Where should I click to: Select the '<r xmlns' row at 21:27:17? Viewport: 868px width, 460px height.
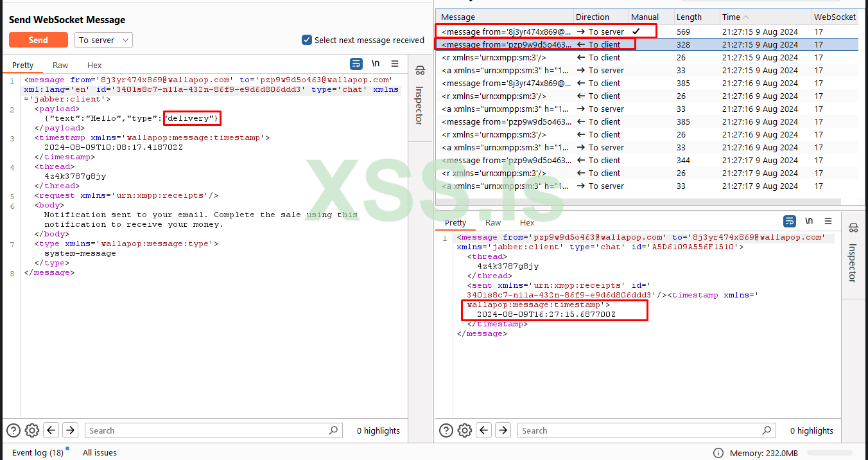point(647,173)
